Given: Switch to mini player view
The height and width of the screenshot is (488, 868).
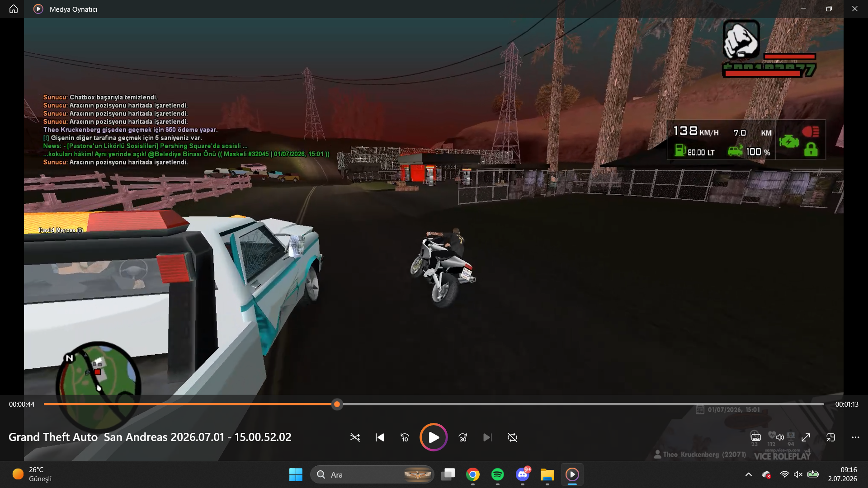Looking at the screenshot, I should click(830, 437).
